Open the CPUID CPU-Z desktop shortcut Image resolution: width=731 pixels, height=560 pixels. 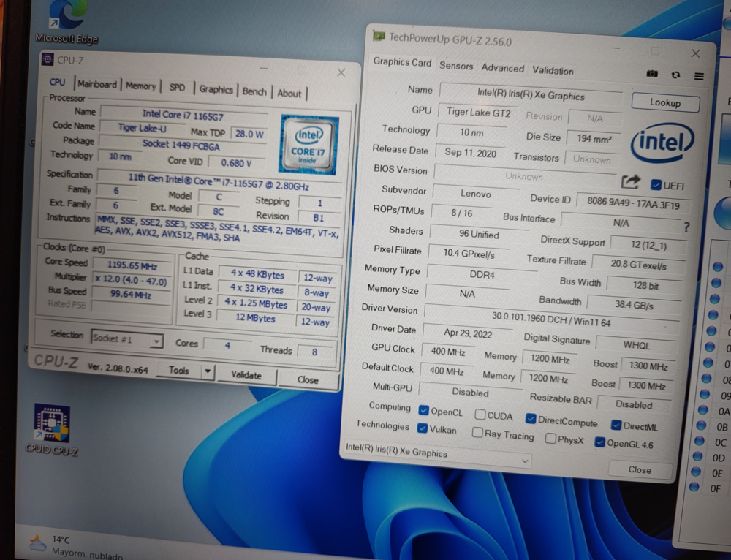(x=52, y=430)
